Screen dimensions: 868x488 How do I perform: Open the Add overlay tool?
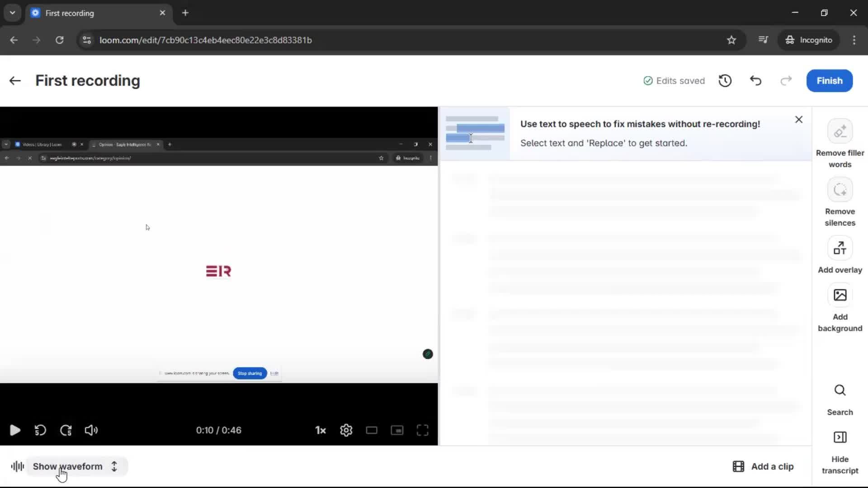click(840, 249)
